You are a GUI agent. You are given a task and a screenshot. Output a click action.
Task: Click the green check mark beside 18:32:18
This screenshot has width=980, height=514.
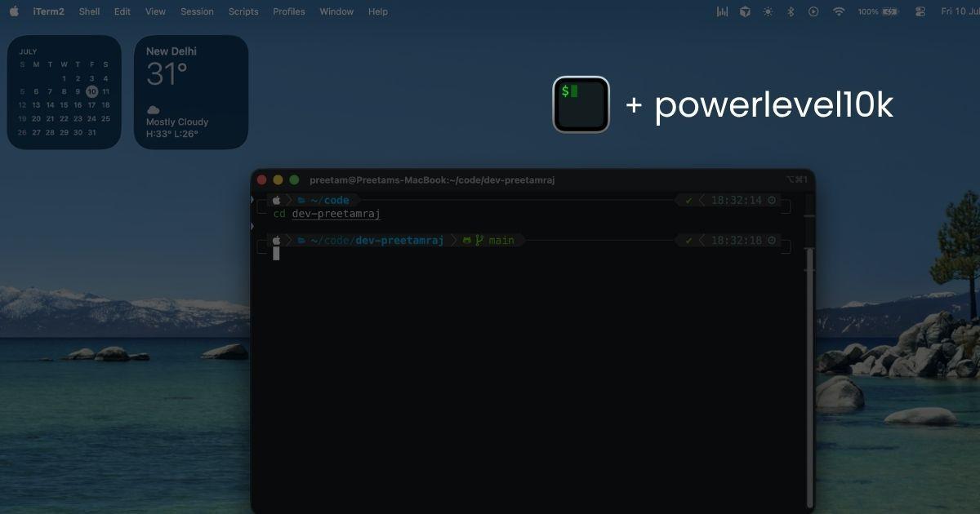click(x=688, y=240)
